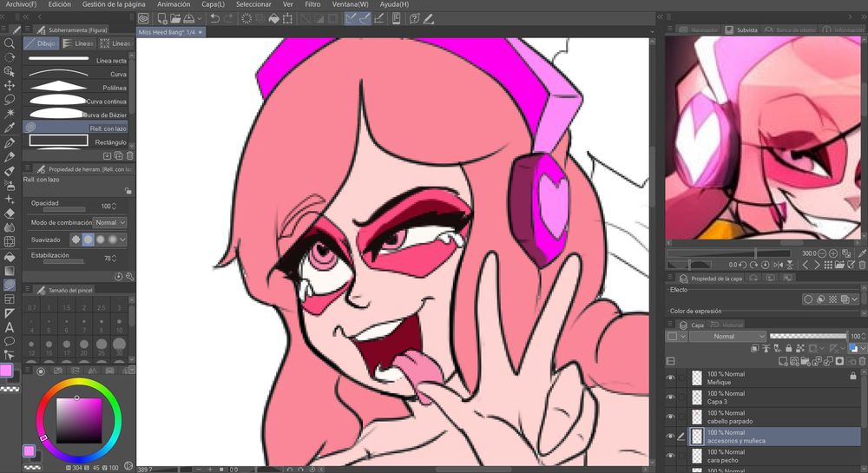Screen dimensions: 868x473
Task: Select the Text tool
Action: (10, 327)
